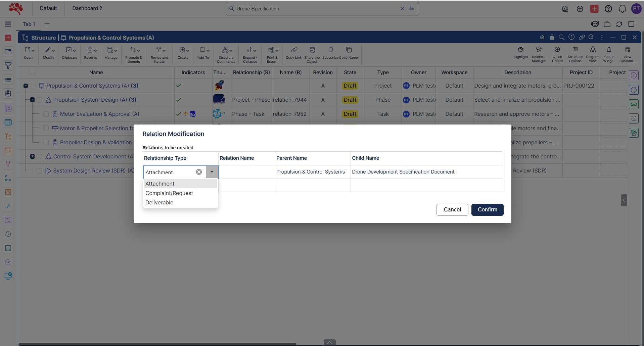Click the Cancel button
Screen dimensions: 644x346
(452, 209)
